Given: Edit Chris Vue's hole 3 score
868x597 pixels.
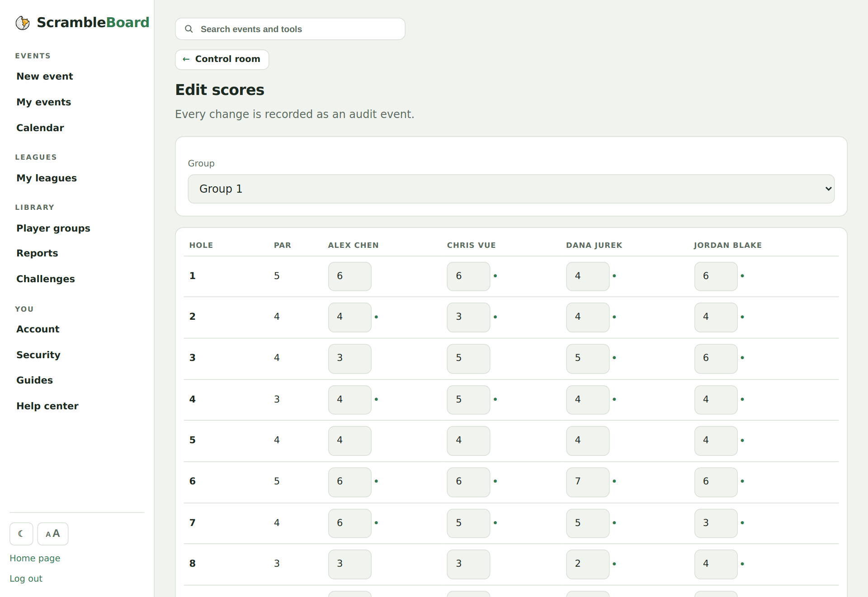Looking at the screenshot, I should click(468, 359).
